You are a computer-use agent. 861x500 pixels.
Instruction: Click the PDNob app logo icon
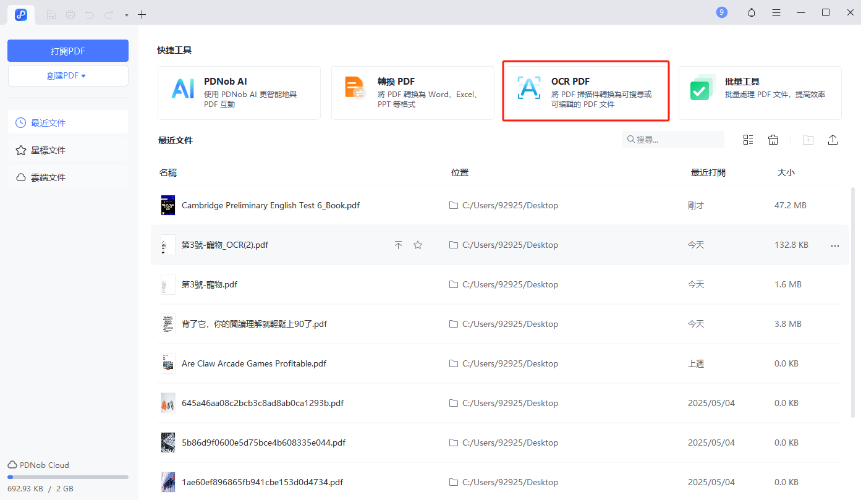tap(21, 15)
